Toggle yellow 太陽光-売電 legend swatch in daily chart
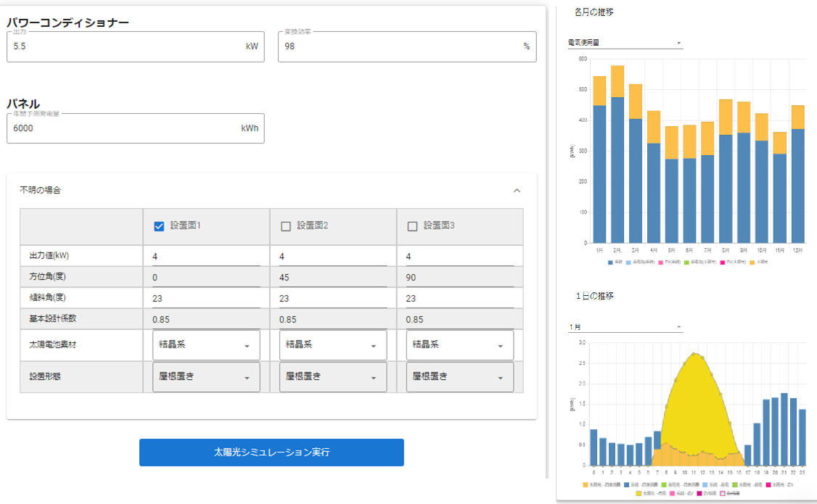 [x=639, y=493]
